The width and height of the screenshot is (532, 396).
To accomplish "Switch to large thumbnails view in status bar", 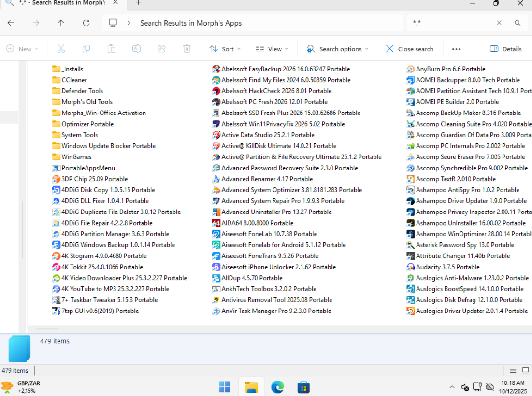I will pos(525,370).
